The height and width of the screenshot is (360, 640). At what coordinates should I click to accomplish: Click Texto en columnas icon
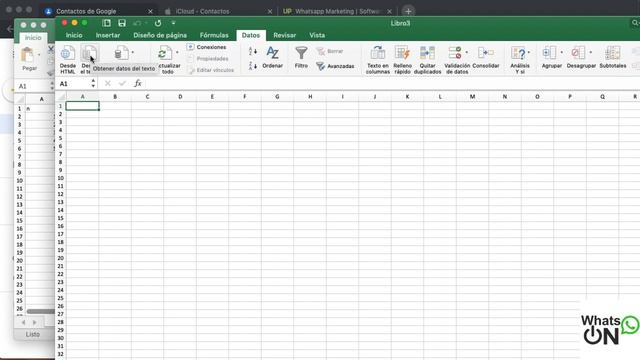pyautogui.click(x=378, y=53)
